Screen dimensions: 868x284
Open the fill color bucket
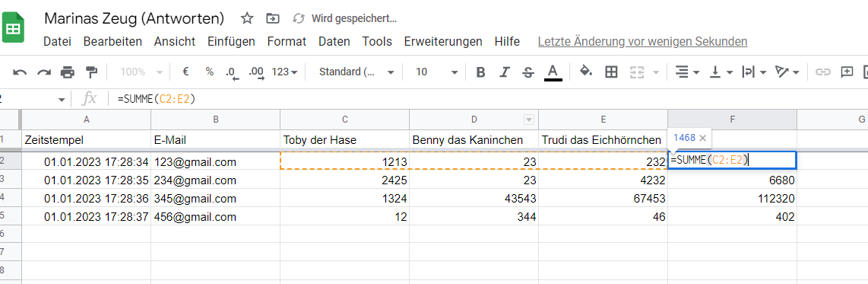(x=586, y=72)
